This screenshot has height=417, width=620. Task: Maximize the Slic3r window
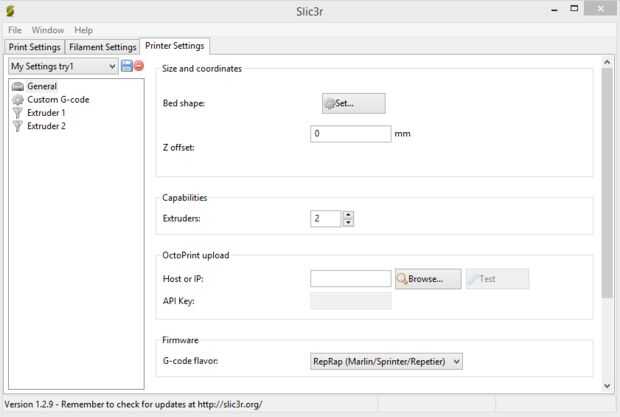(x=574, y=9)
